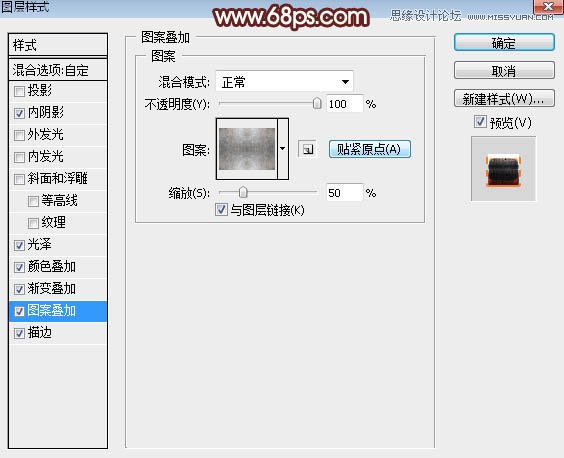Open the 斜面和浮雕 bevel settings
The height and width of the screenshot is (458, 564).
click(58, 178)
